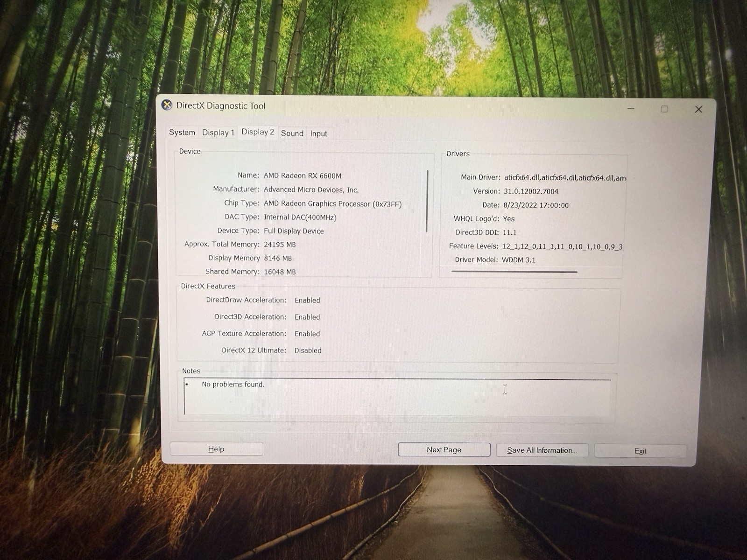Image resolution: width=747 pixels, height=560 pixels.
Task: Click the WHQL Logo'd 'Yes' value
Action: tap(509, 219)
